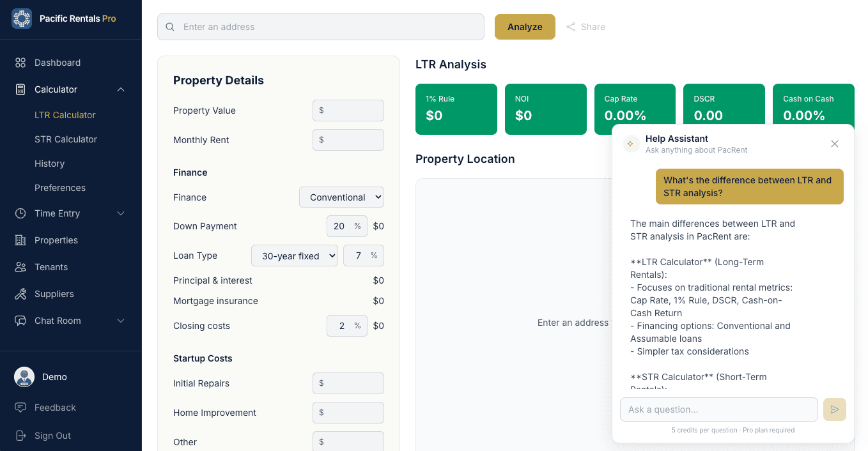The height and width of the screenshot is (451, 868).
Task: Click the NOI metric card
Action: (546, 109)
